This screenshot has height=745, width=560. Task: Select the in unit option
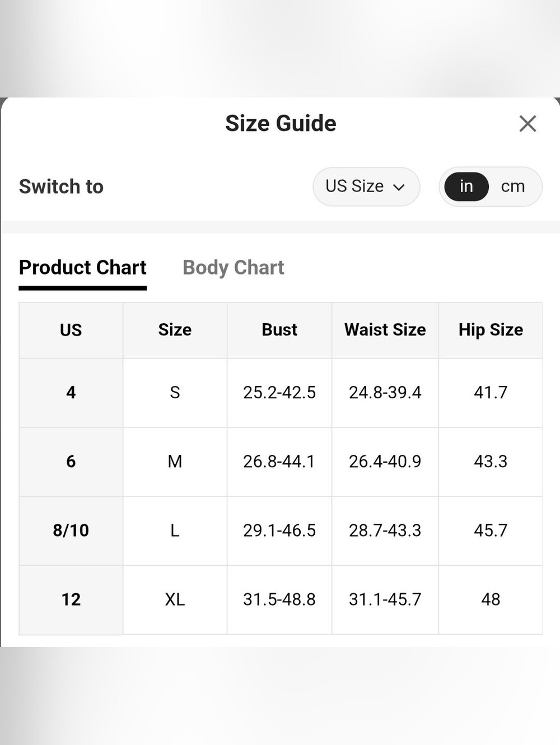click(x=466, y=187)
